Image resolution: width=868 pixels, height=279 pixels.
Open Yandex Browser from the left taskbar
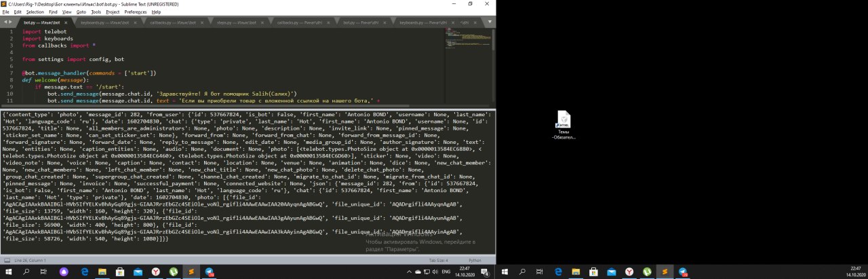(x=156, y=272)
